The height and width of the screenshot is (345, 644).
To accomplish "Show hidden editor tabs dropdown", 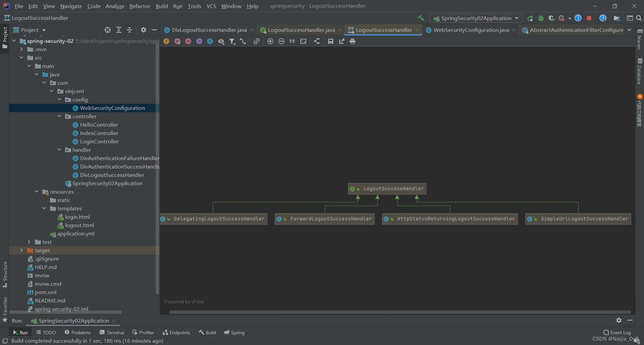I will coord(630,30).
